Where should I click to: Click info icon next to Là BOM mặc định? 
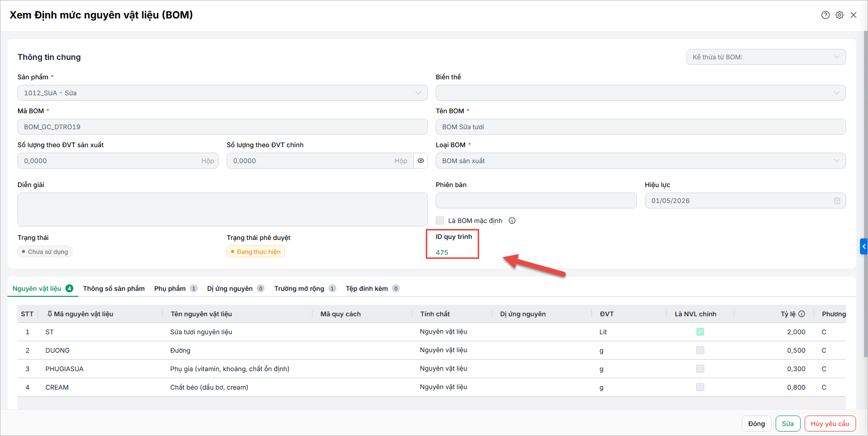click(x=512, y=220)
